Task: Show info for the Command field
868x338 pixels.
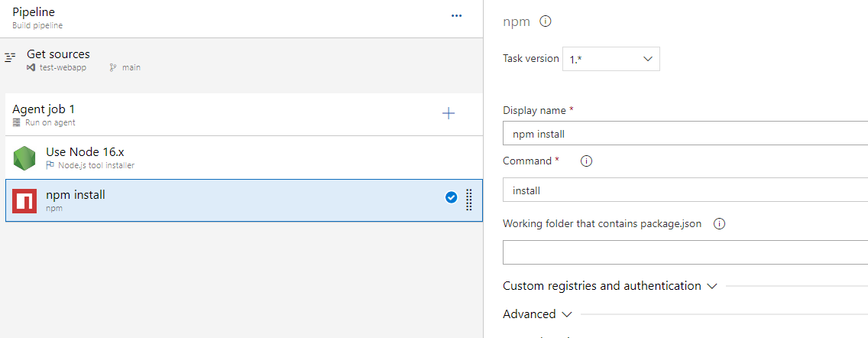Action: pyautogui.click(x=586, y=161)
